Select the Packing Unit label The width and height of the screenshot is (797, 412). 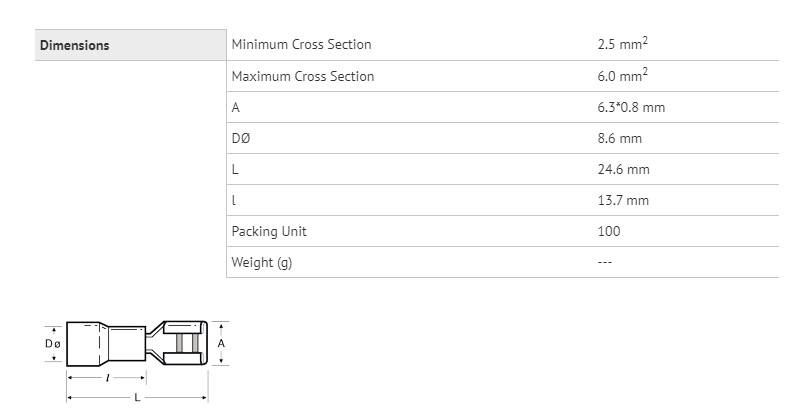click(269, 232)
